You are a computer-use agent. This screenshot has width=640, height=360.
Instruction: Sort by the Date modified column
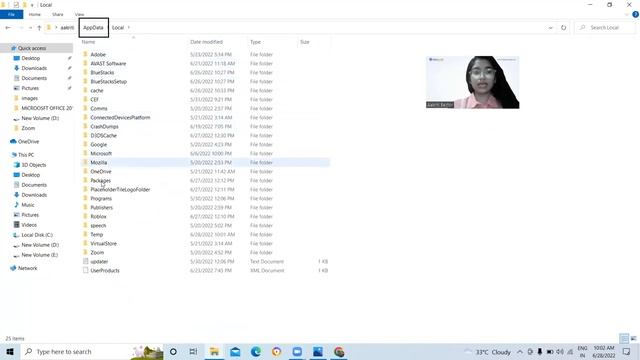[x=207, y=42]
